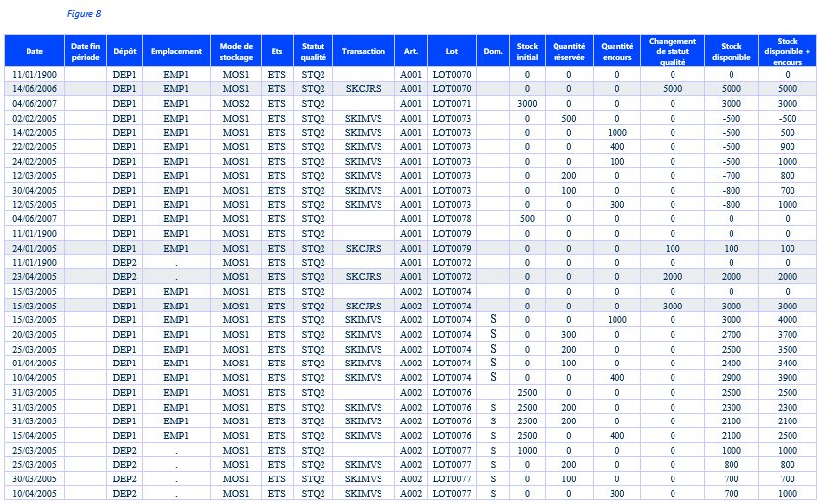
Task: Select Changement de statut qualité header
Action: [x=673, y=51]
